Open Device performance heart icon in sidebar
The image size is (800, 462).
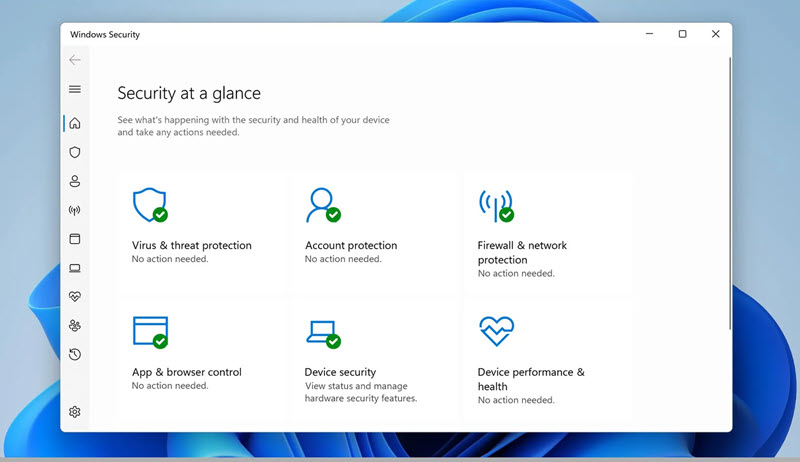pyautogui.click(x=74, y=296)
